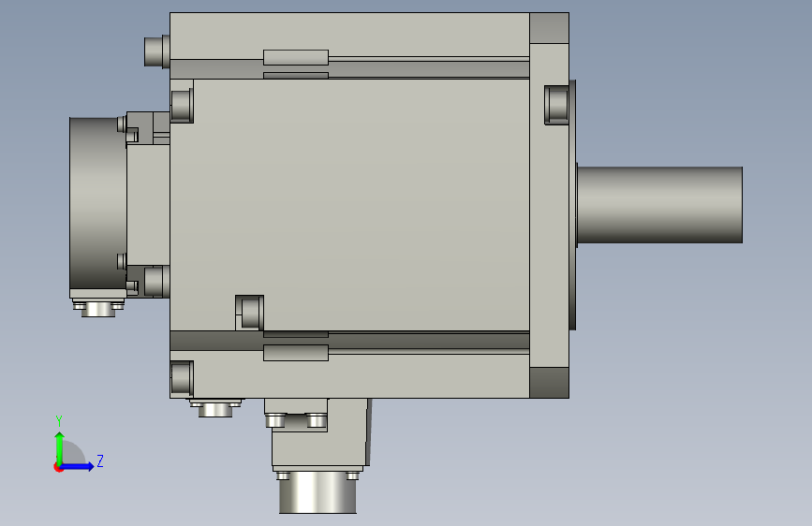Click the red X axis origin of the triad
This screenshot has height=526, width=812.
pos(58,467)
